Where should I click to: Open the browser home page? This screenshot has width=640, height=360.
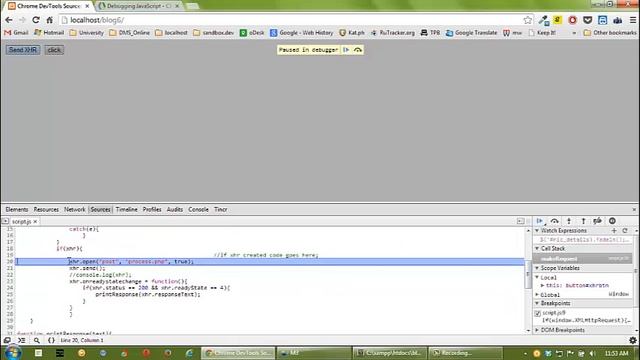[49, 20]
